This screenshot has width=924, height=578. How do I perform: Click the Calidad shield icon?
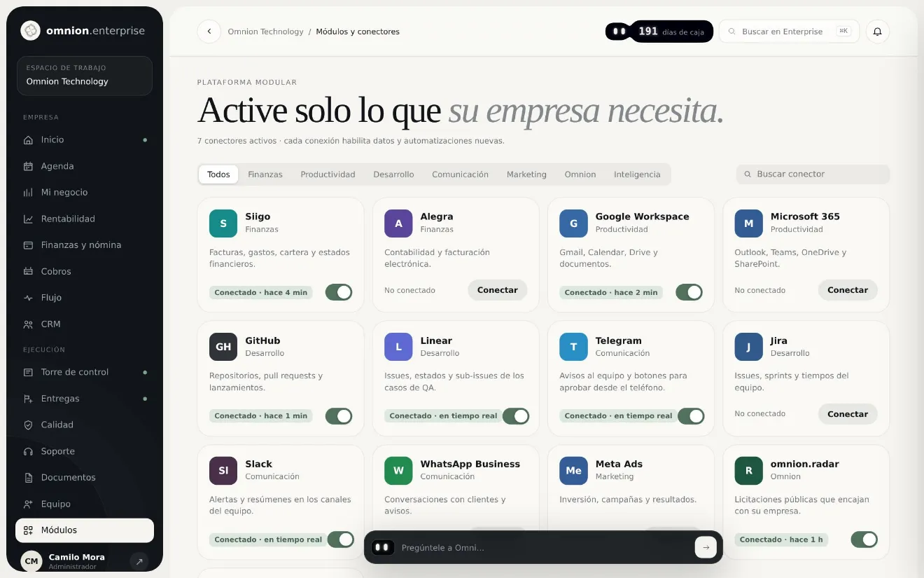pyautogui.click(x=28, y=425)
